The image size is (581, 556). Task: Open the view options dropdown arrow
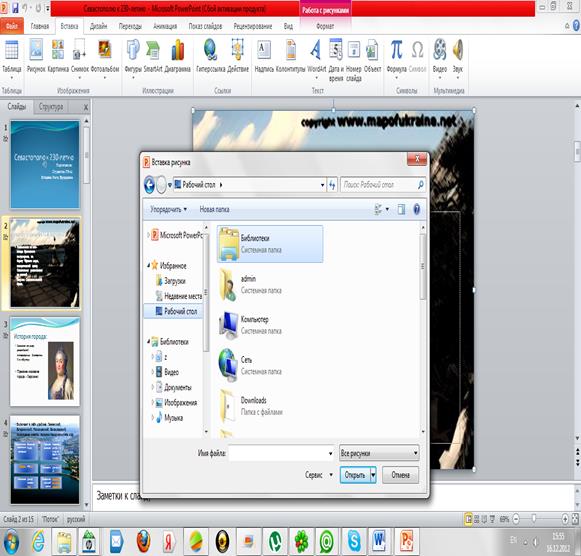point(387,209)
